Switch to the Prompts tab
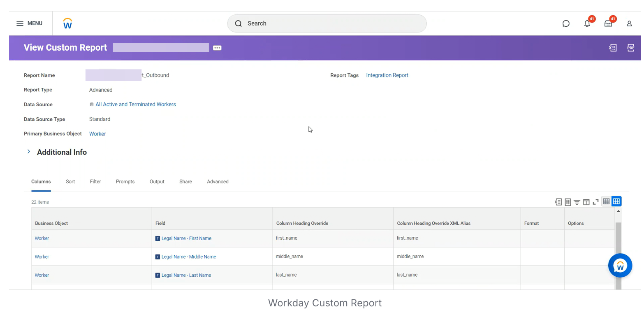This screenshot has height=322, width=644. 125,182
